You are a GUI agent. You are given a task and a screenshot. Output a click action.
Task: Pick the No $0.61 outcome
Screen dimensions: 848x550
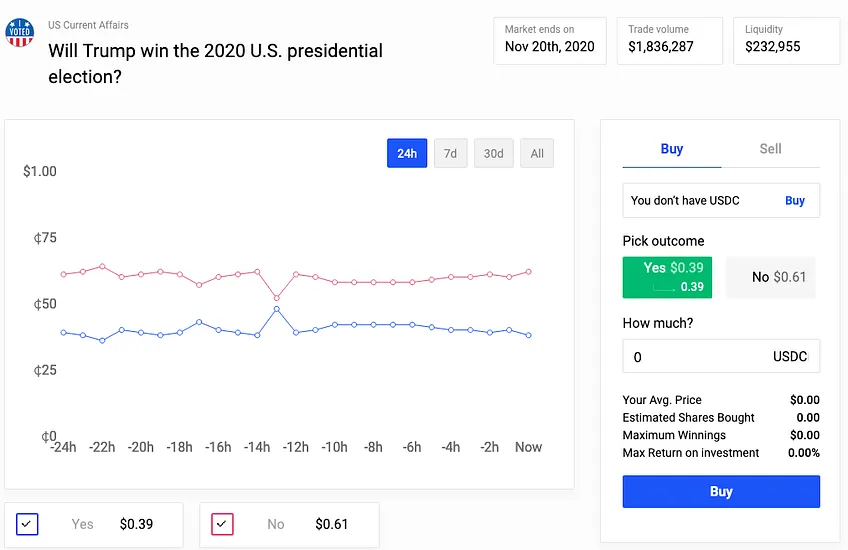771,277
